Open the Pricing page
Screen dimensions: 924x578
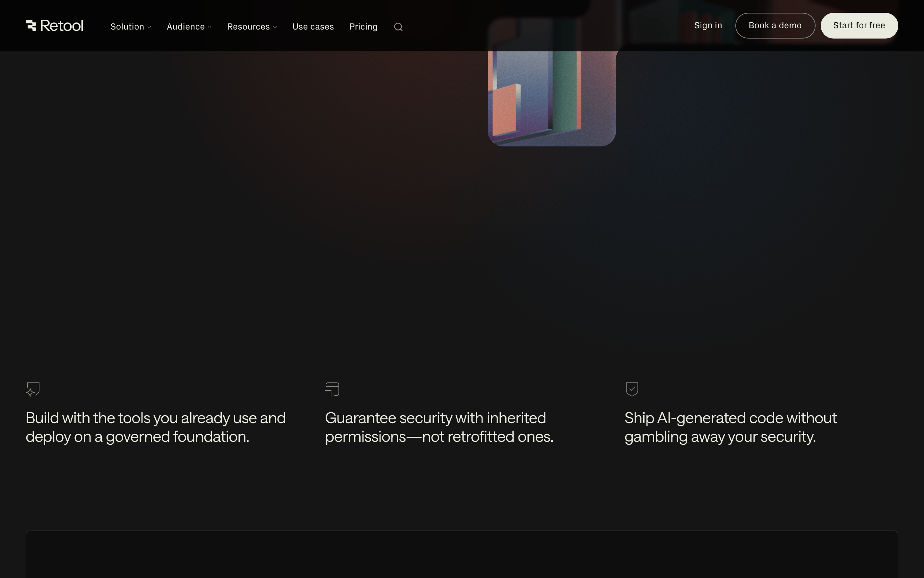364,27
